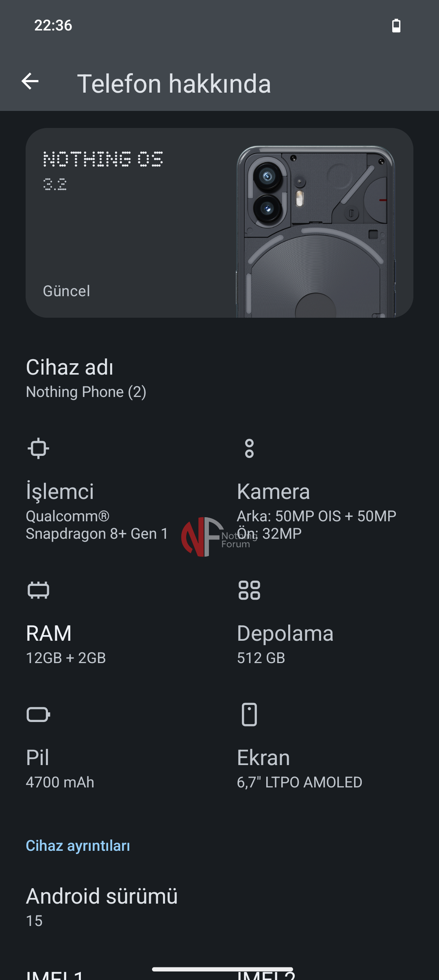This screenshot has height=980, width=439.
Task: Tap the phone screen icon above Ekran
Action: click(x=249, y=714)
